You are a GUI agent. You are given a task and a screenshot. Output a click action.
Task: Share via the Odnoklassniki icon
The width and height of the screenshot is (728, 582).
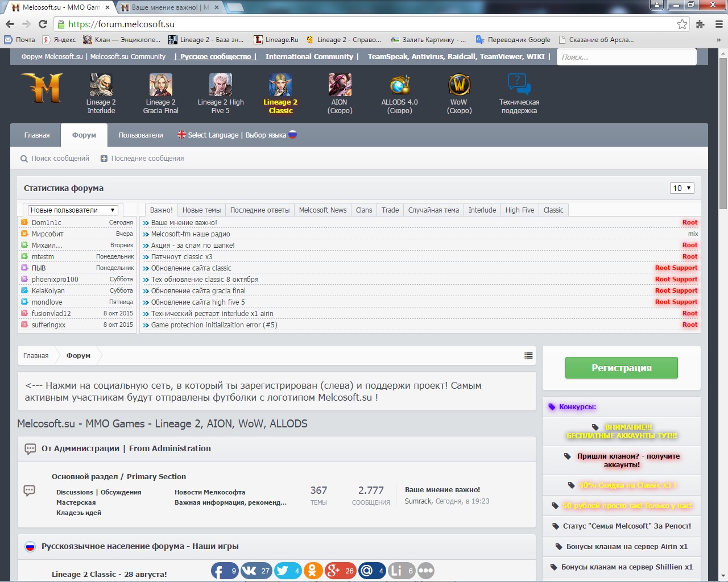coord(313,571)
